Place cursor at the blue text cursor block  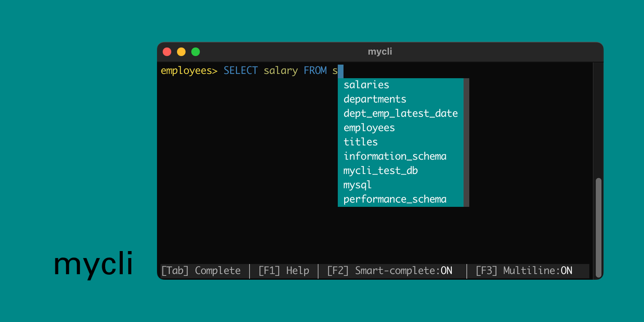coord(341,71)
